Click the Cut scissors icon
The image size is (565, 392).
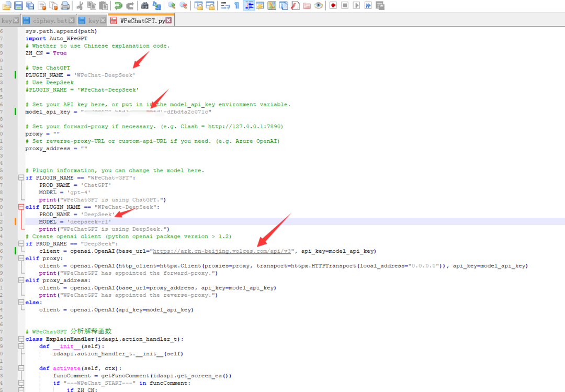click(80, 6)
